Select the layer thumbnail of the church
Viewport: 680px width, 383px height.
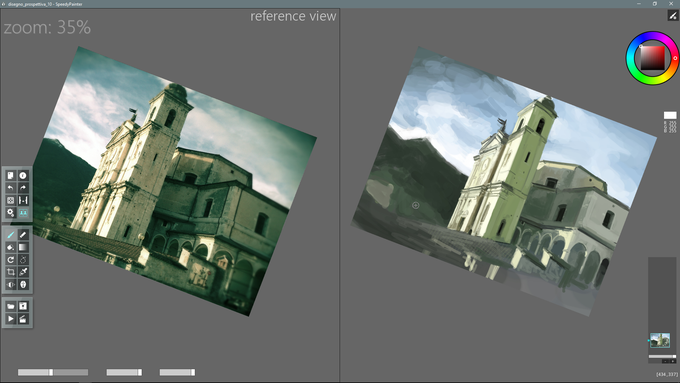(660, 340)
